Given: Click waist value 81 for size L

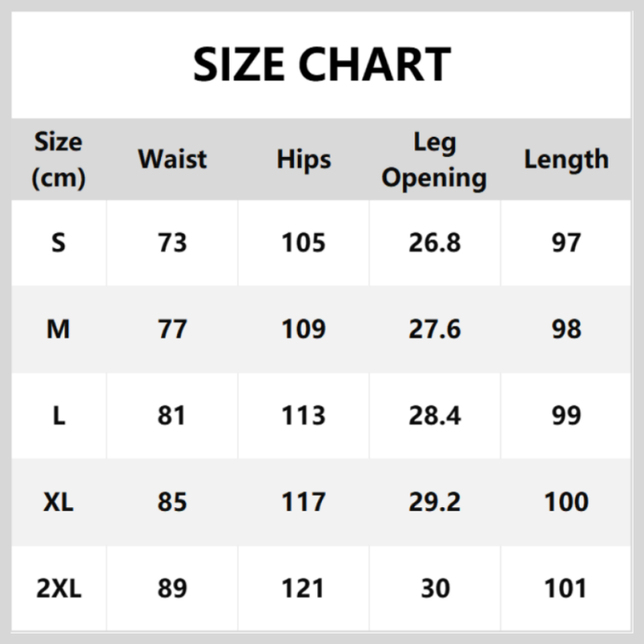Looking at the screenshot, I should tap(172, 415).
